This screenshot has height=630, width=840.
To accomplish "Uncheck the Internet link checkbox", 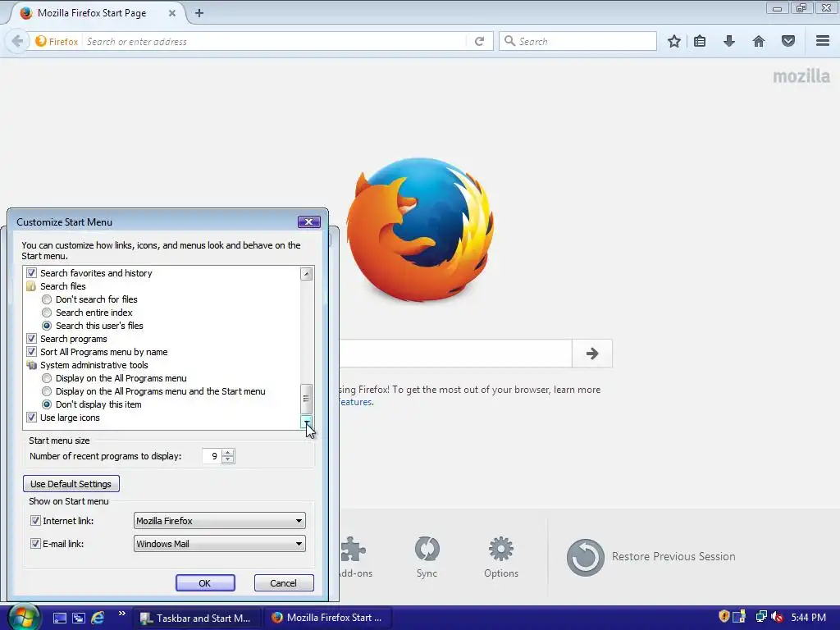I will [x=35, y=521].
